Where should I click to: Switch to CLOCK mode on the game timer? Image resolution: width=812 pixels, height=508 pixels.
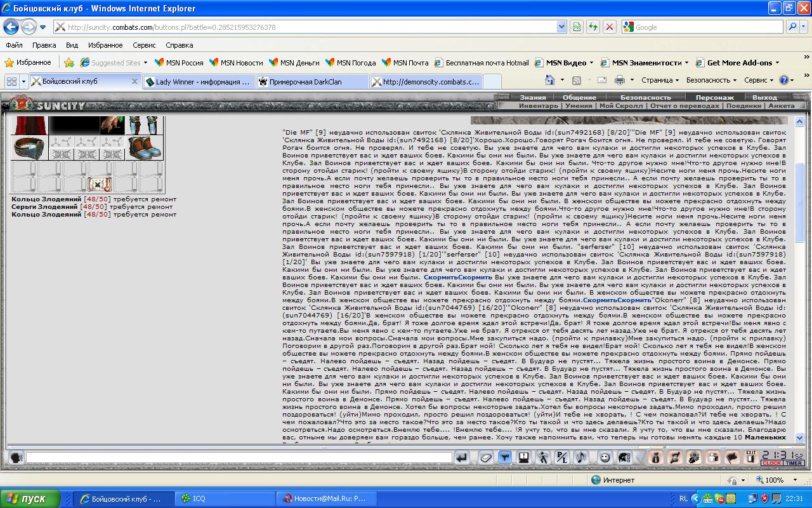tap(771, 464)
